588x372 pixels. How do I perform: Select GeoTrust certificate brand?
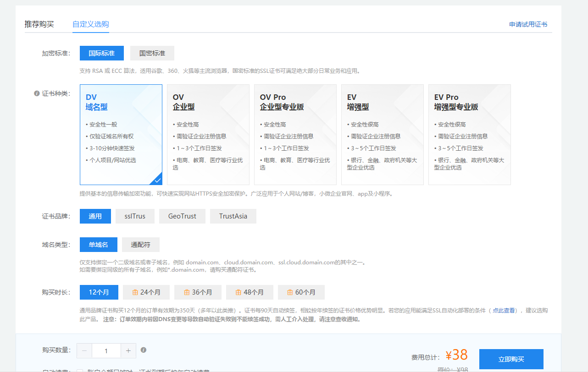tap(182, 216)
